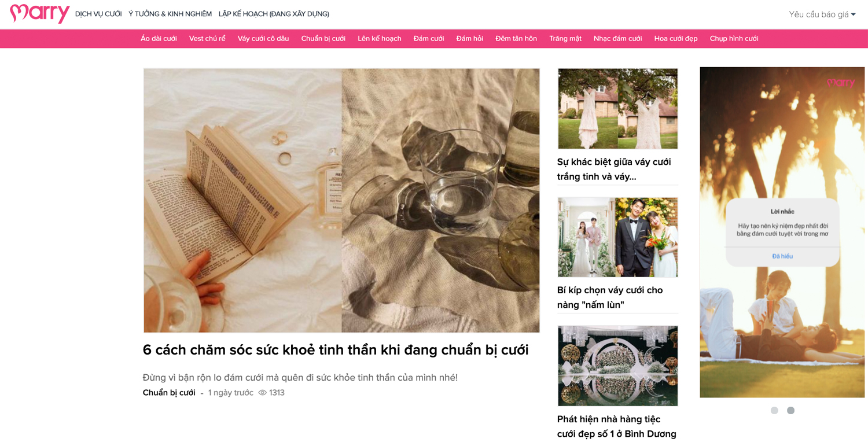Click the Marry logo in banner
Image resolution: width=868 pixels, height=446 pixels.
[841, 83]
